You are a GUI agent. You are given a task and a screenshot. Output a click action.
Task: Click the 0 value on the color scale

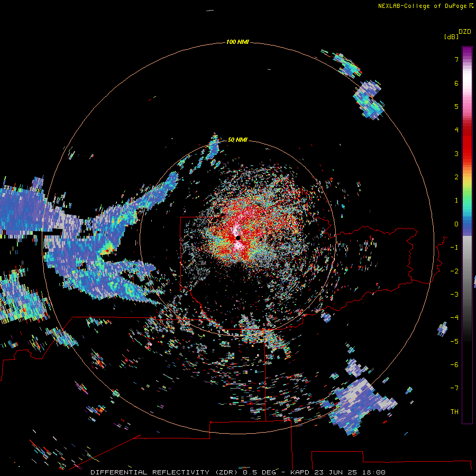(456, 224)
